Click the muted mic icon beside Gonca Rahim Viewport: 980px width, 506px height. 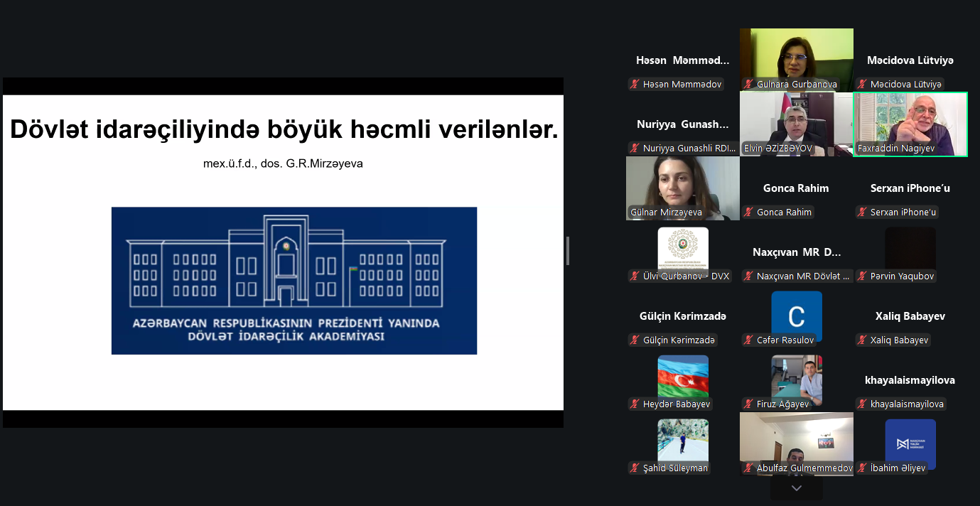point(748,212)
